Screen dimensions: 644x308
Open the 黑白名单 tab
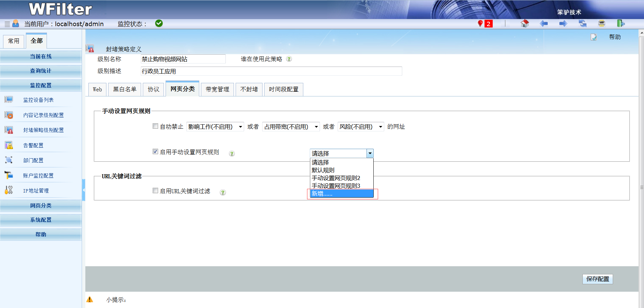[x=124, y=89]
